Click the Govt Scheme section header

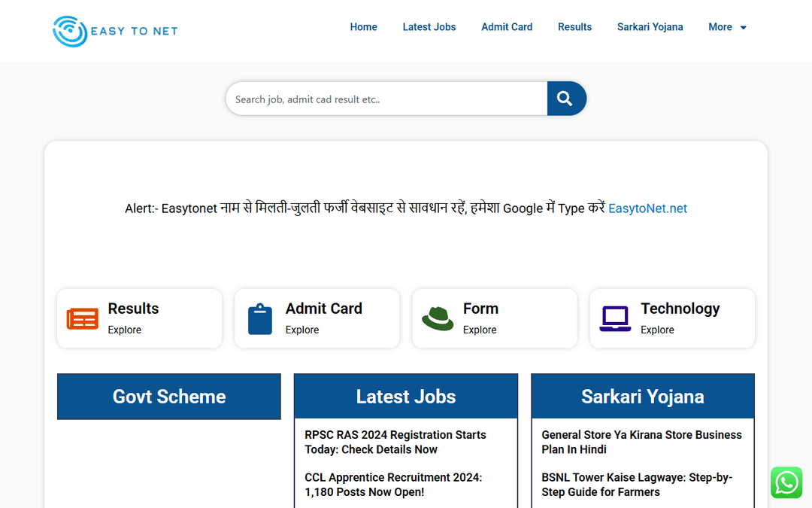click(x=169, y=397)
